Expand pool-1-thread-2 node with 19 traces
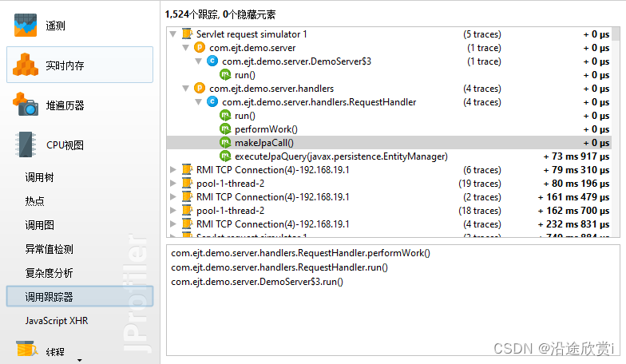The width and height of the screenshot is (626, 364). click(172, 184)
